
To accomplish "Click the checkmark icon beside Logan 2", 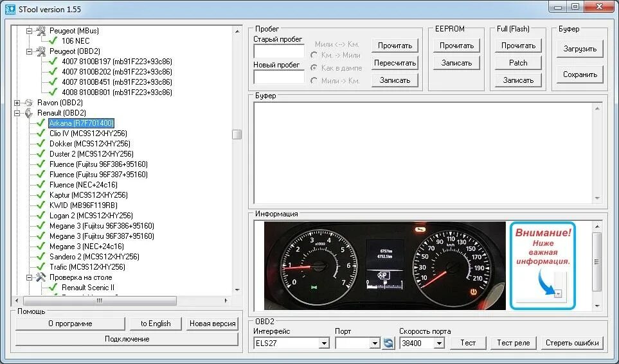I will tap(40, 215).
